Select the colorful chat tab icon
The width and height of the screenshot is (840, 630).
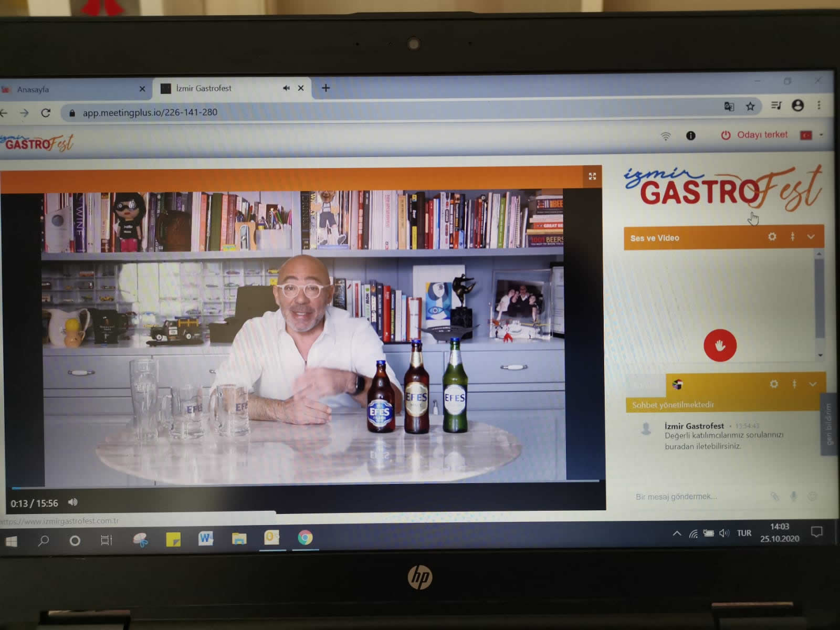pos(677,385)
